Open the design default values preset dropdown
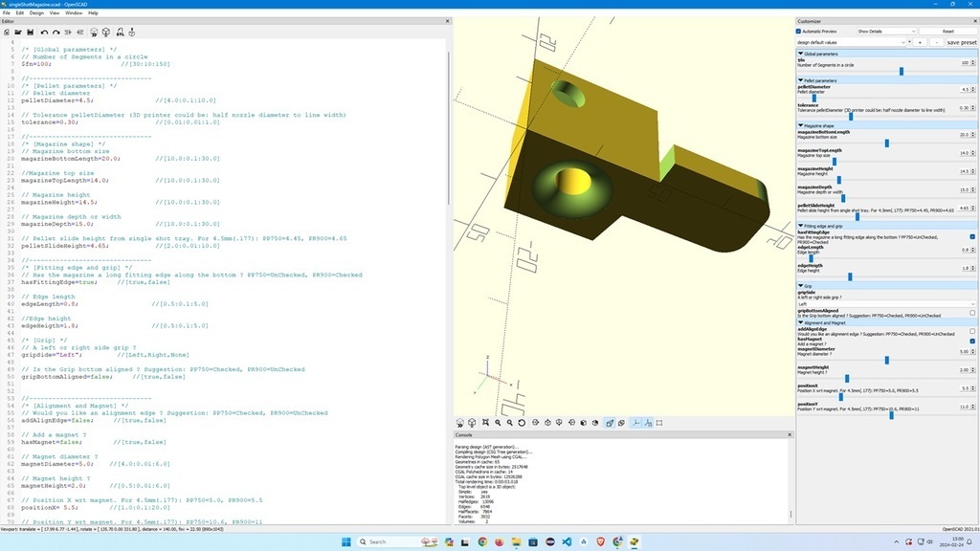The height and width of the screenshot is (551, 980). 851,42
